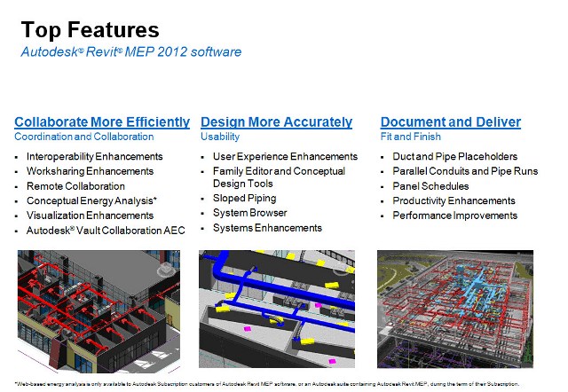Select the red ductwork building model image
Image resolution: width=568 pixels, height=392 pixels.
tap(99, 311)
